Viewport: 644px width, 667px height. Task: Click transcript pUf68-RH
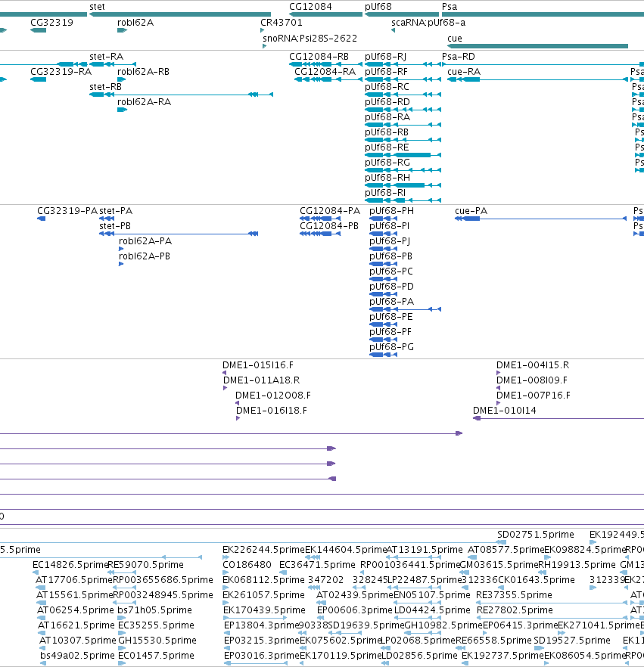387,178
